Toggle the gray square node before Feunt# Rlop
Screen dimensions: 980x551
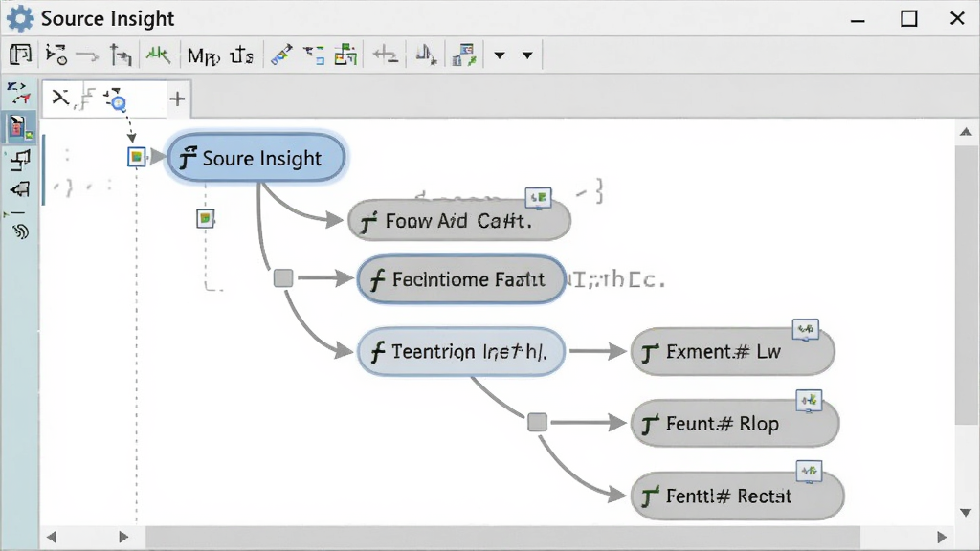(x=537, y=422)
